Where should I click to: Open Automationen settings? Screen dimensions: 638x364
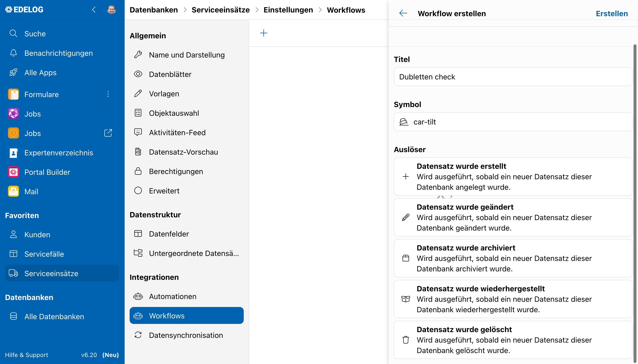pyautogui.click(x=187, y=296)
